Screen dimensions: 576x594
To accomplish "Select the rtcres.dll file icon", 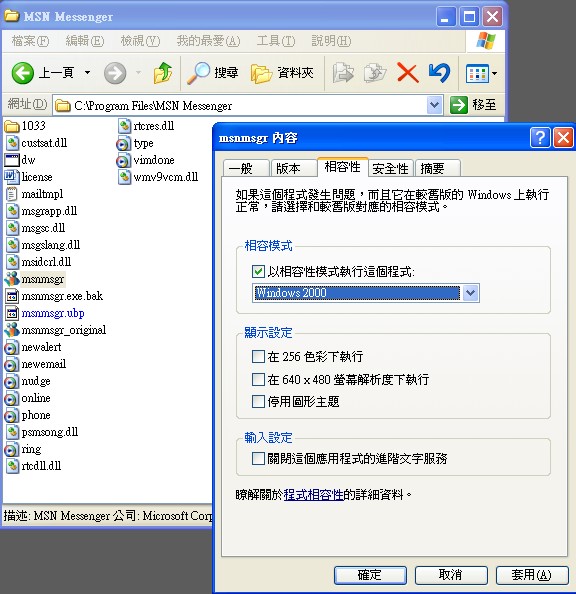I will tap(124, 126).
